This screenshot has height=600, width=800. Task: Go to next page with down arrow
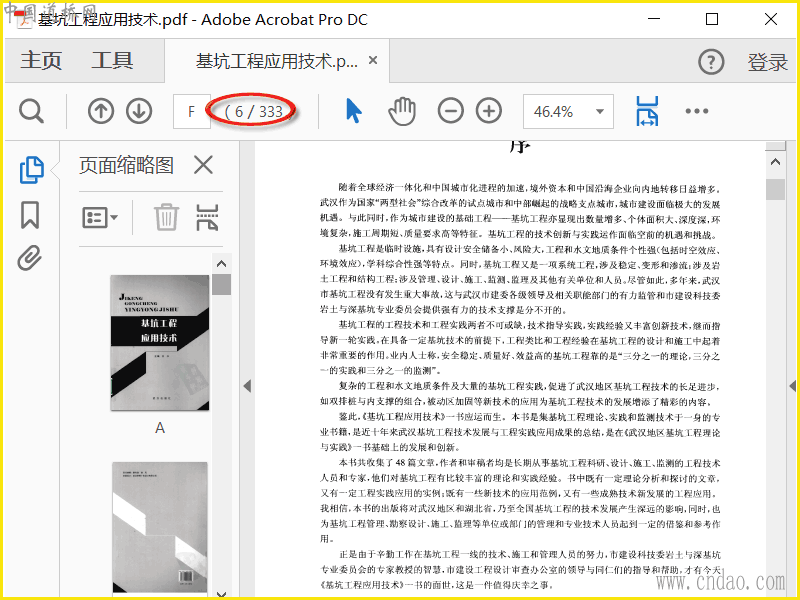139,111
